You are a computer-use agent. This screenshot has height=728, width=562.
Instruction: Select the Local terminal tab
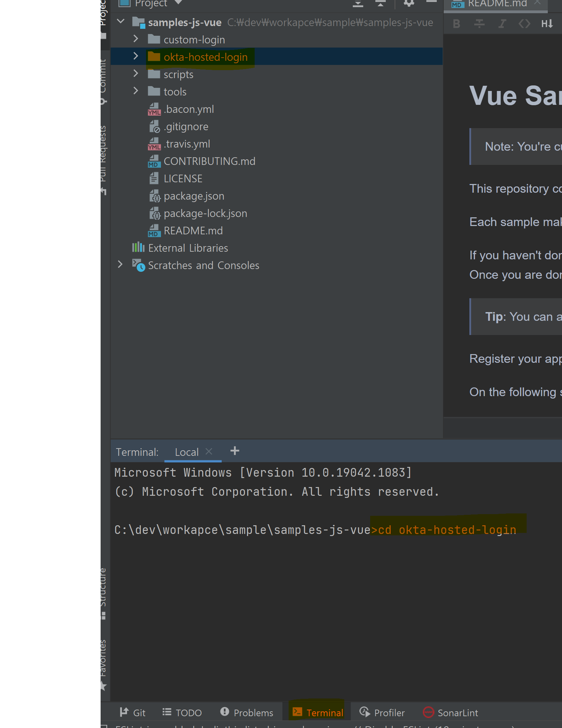point(187,452)
